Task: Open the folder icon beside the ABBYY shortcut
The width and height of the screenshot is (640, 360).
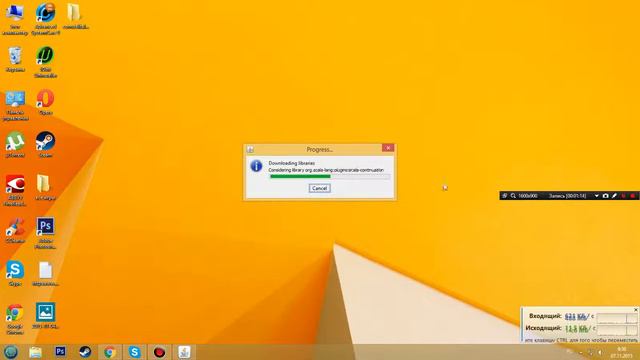Action: [x=45, y=187]
